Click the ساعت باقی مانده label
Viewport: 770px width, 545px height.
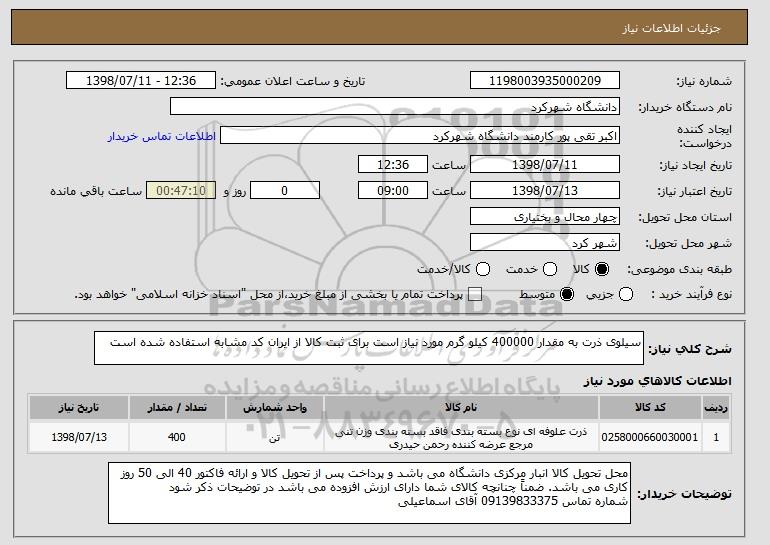click(96, 191)
